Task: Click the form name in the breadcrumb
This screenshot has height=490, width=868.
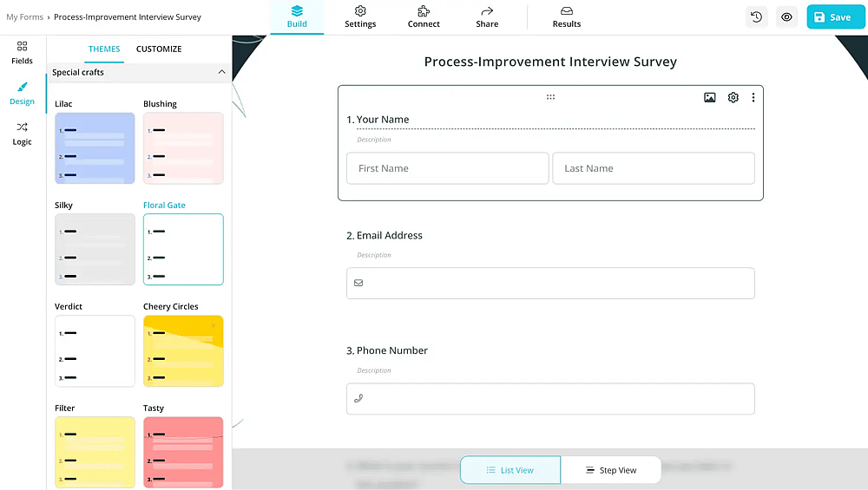Action: click(x=128, y=17)
